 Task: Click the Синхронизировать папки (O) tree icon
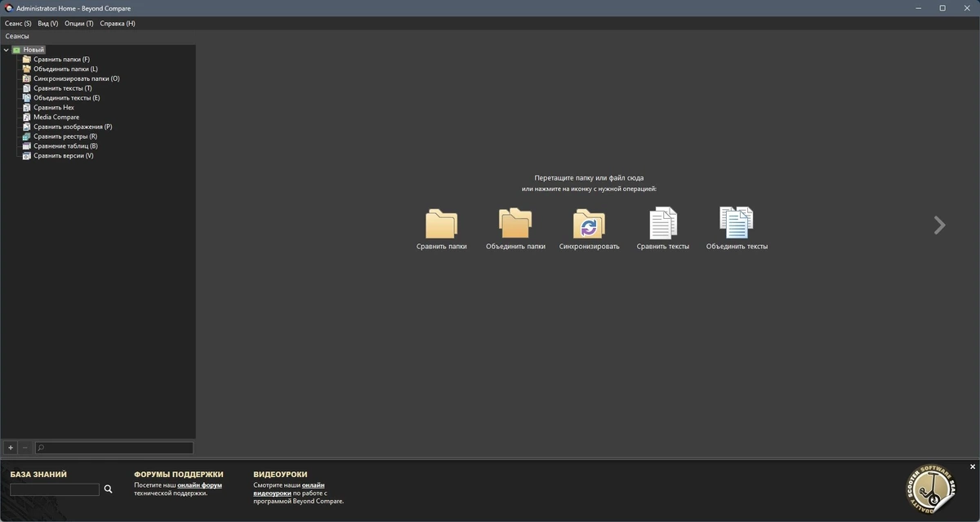tap(27, 78)
